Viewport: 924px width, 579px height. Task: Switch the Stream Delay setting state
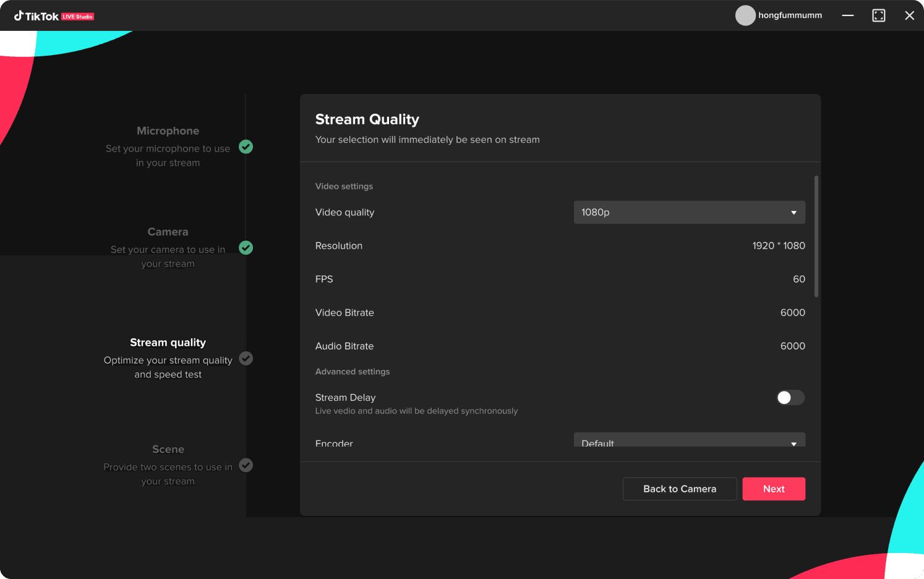pyautogui.click(x=790, y=398)
